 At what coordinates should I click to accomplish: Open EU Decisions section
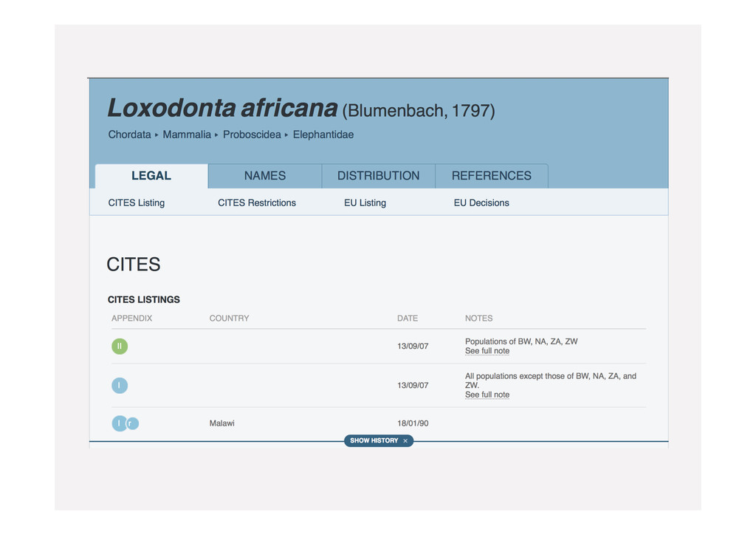tap(481, 202)
